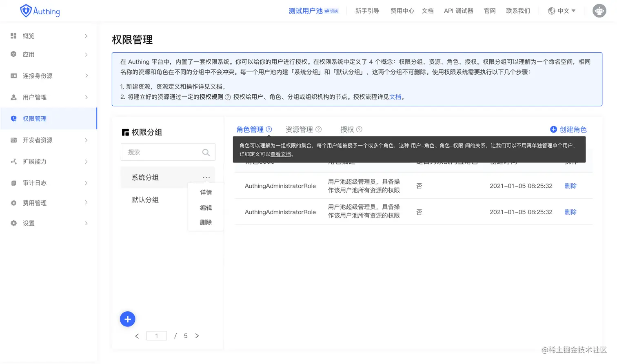617x364 pixels.
Task: Click the plus icon of 创建角色
Action: click(x=553, y=129)
